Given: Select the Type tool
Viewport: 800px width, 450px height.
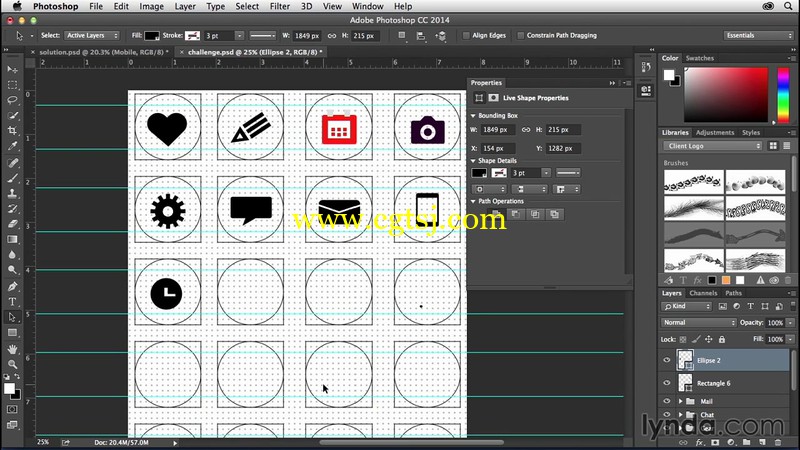Looking at the screenshot, I should pyautogui.click(x=12, y=302).
